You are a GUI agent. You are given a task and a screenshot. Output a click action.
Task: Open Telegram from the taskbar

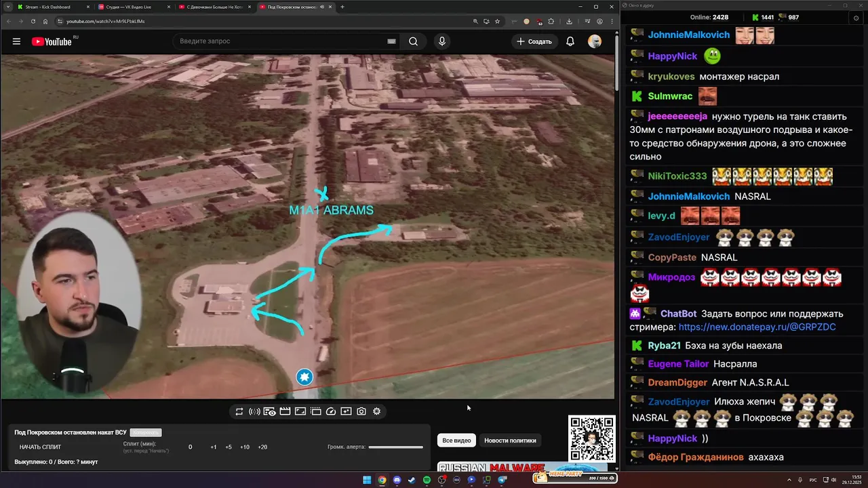(x=502, y=480)
